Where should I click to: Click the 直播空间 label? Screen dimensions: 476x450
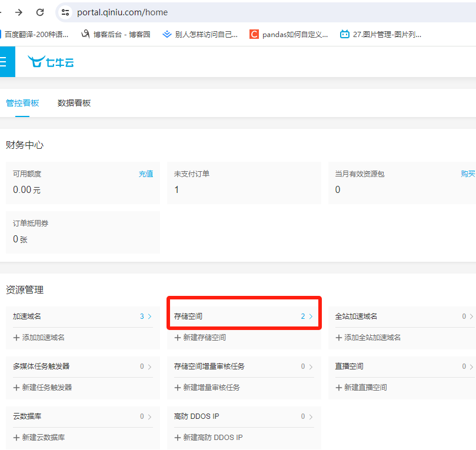(x=349, y=366)
